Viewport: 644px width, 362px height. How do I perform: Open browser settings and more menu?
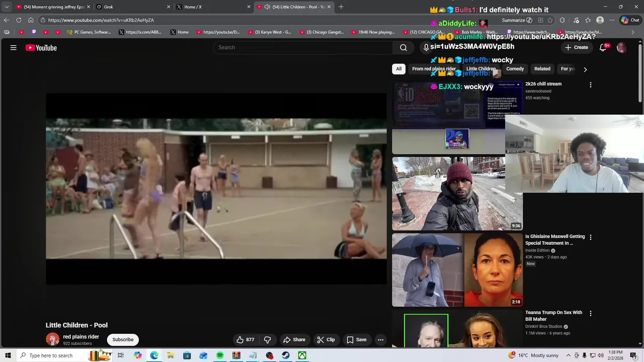pos(612,20)
